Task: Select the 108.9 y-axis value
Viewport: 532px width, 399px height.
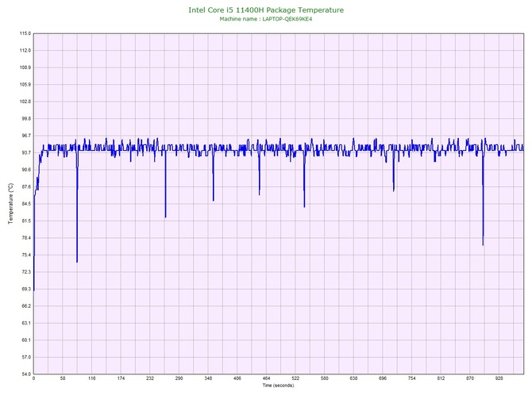Action: (25, 67)
